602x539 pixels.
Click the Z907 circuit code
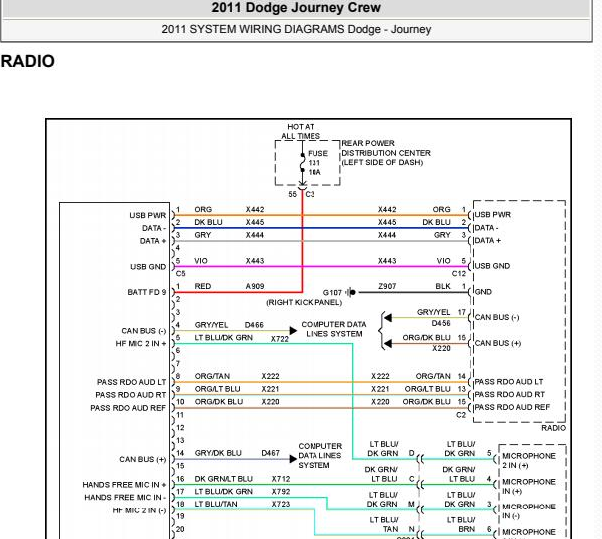tap(387, 286)
